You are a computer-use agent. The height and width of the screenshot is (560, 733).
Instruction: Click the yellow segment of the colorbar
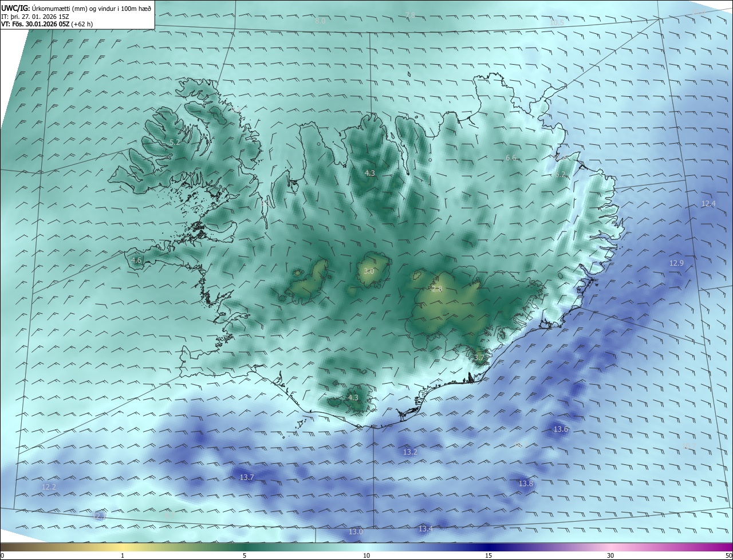point(123,547)
